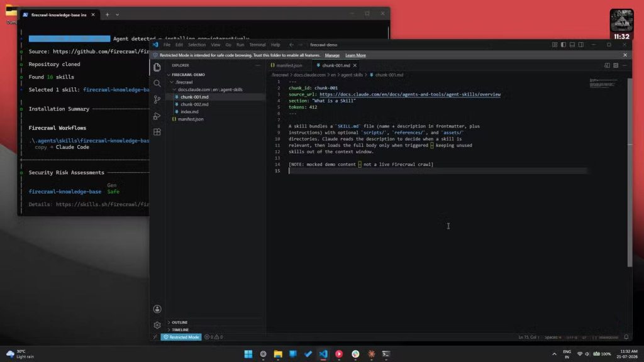This screenshot has height=362, width=644.
Task: Click Learn More in the Restricted Mode banner
Action: pos(355,55)
